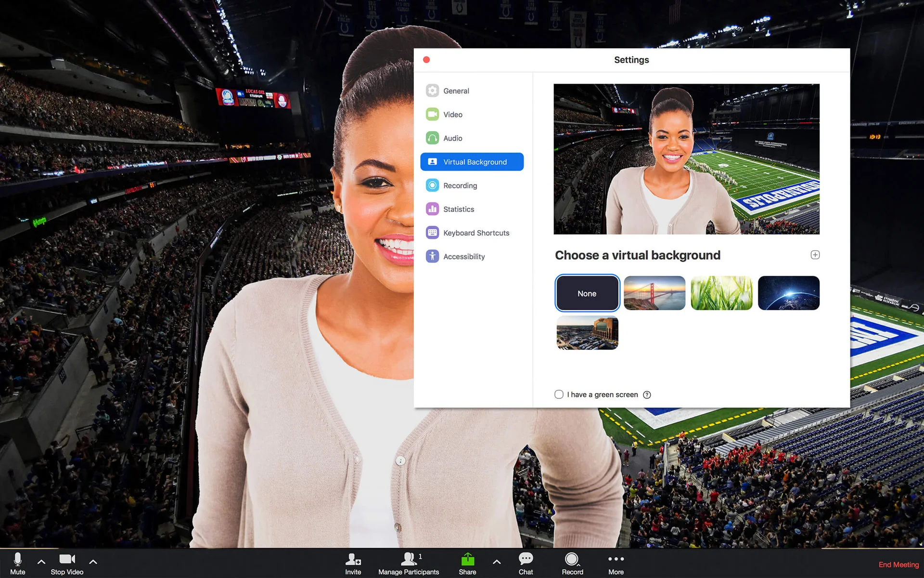The width and height of the screenshot is (924, 578).
Task: Open the Chat window
Action: click(x=526, y=563)
